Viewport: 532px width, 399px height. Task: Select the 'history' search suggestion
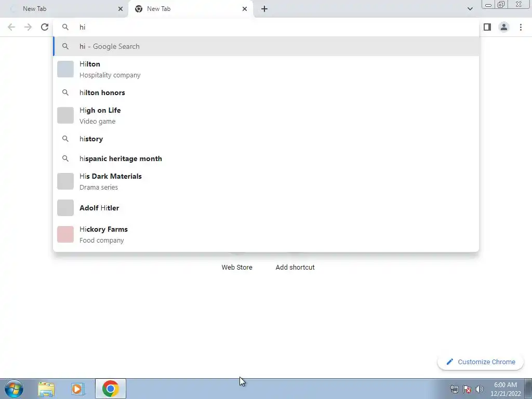pos(266,139)
